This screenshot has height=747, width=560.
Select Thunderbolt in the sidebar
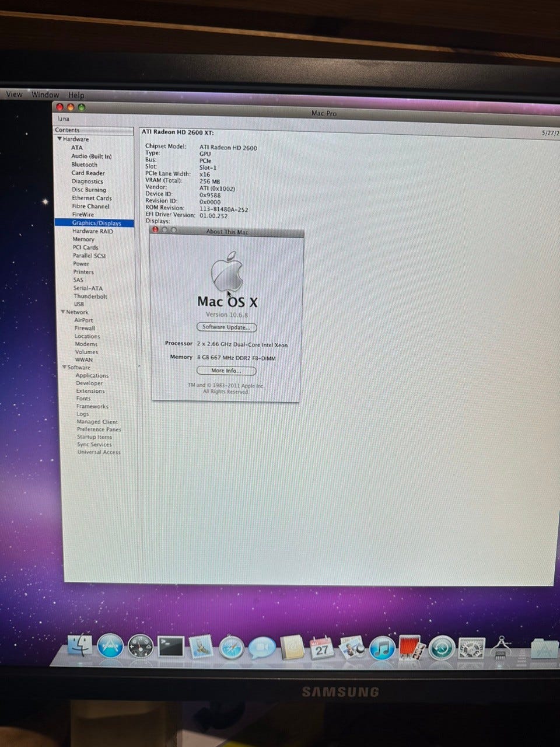click(90, 296)
